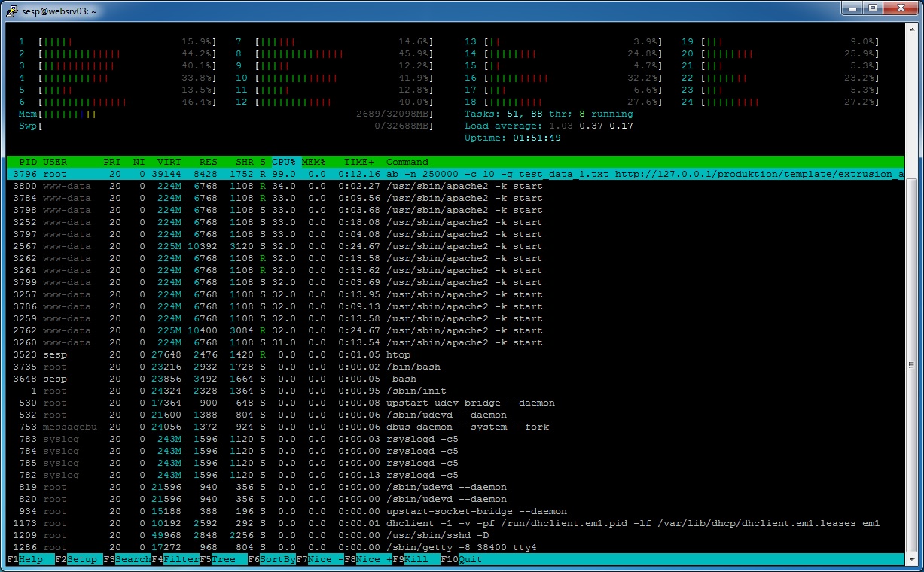Select the /bin/bash process row
This screenshot has height=572, width=924.
(x=455, y=367)
